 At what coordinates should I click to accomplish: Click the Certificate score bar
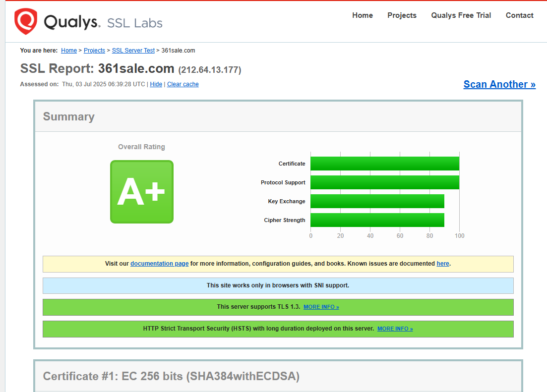point(384,164)
